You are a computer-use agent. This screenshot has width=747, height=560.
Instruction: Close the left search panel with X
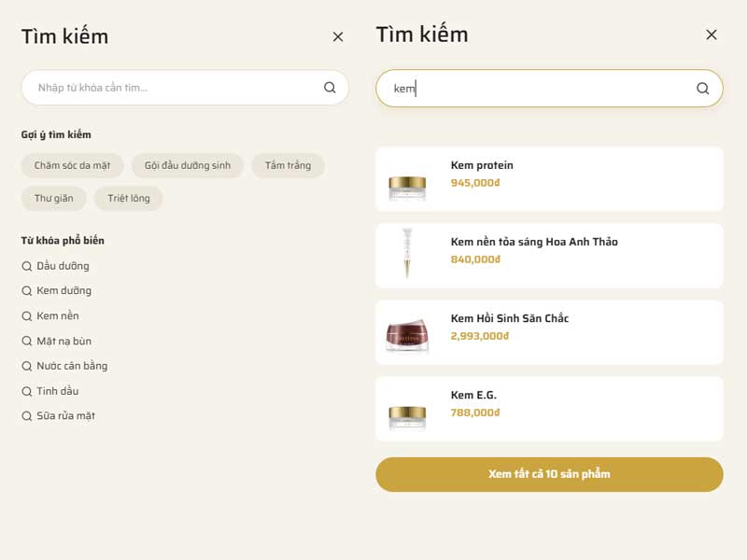point(338,36)
